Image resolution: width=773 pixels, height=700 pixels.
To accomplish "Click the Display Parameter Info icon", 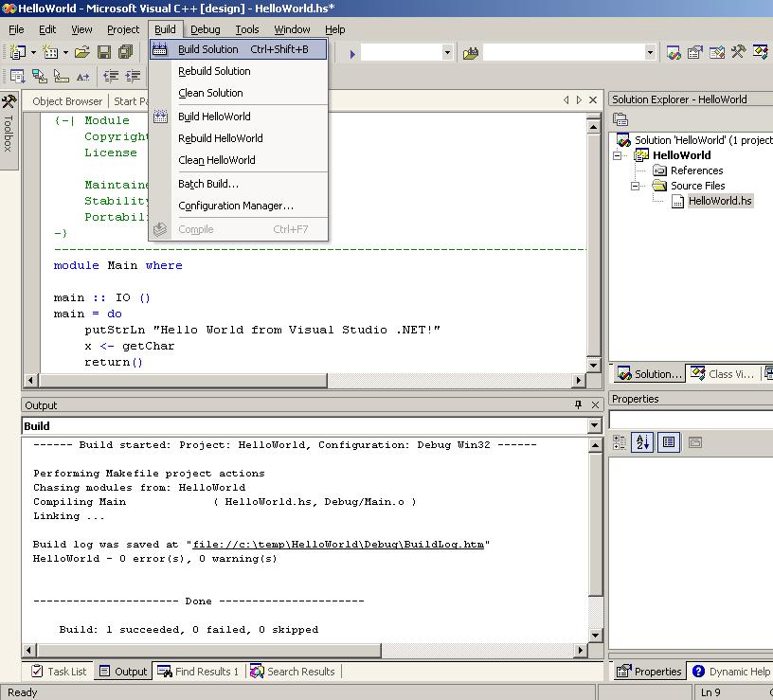I will [x=40, y=76].
